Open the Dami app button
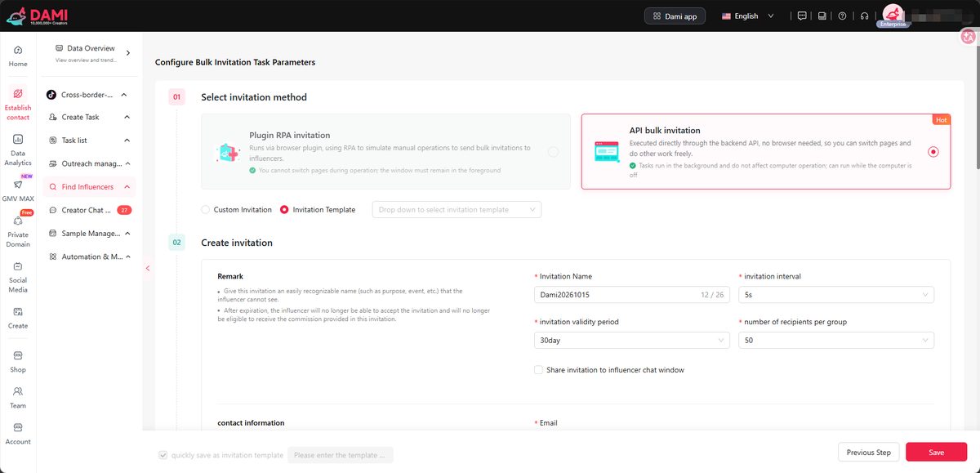The image size is (980, 473). pos(675,16)
